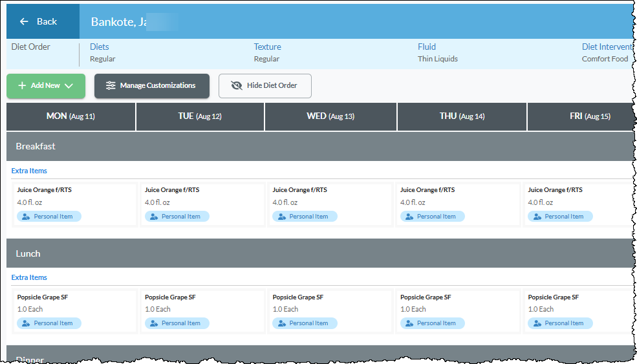The image size is (637, 364).
Task: Click the back arrow icon
Action: pos(25,21)
